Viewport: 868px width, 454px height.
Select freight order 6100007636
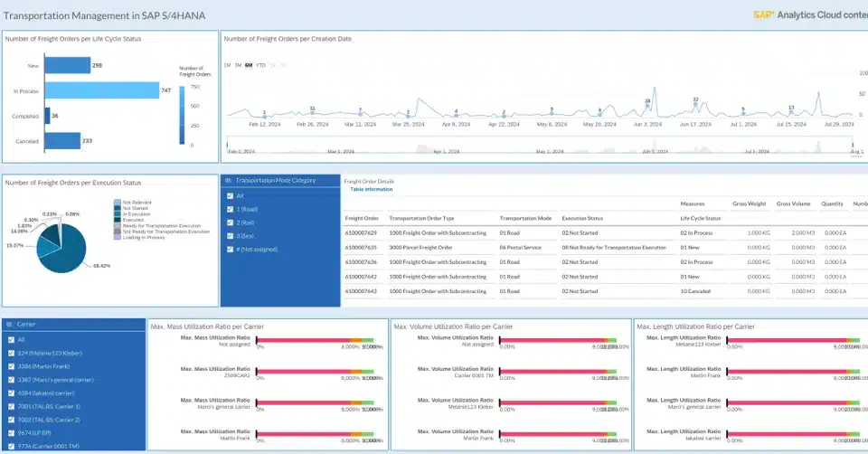(x=361, y=262)
